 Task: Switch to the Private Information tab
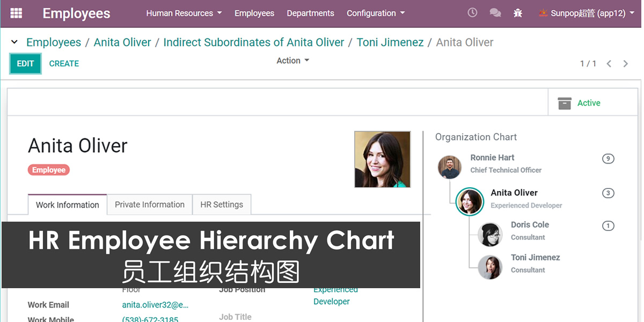coord(150,204)
